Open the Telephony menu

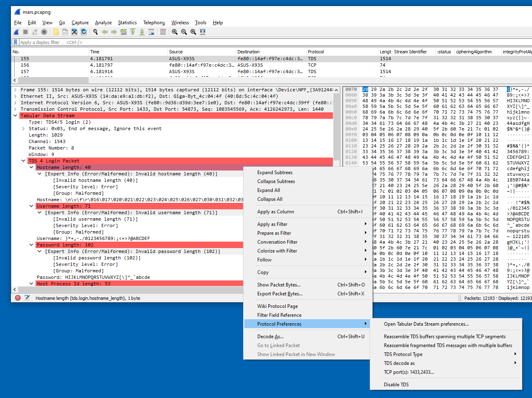click(154, 23)
